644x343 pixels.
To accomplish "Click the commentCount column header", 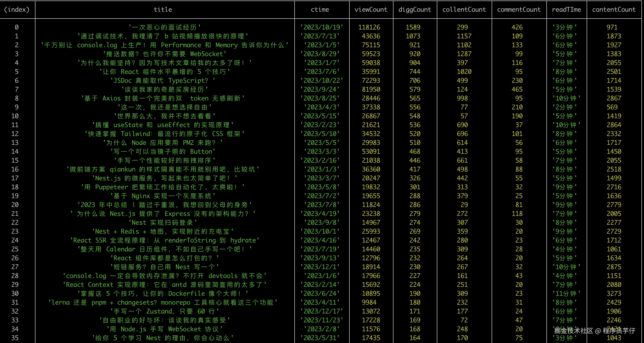I will (x=519, y=9).
